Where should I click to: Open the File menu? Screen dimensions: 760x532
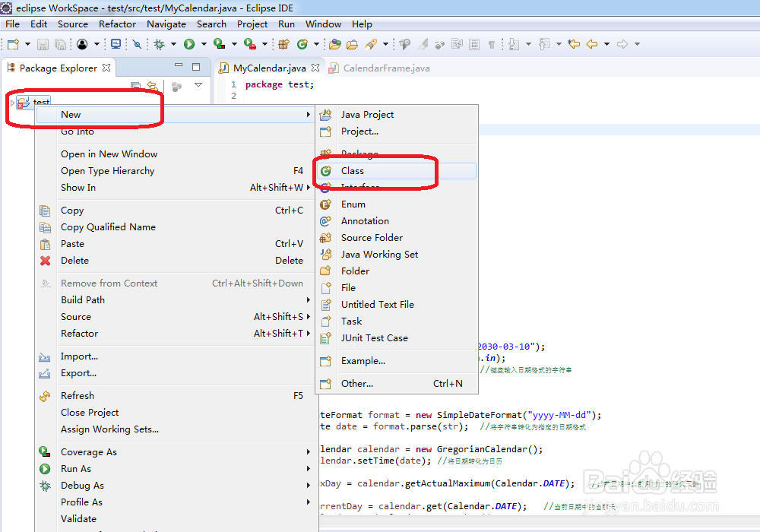click(12, 24)
